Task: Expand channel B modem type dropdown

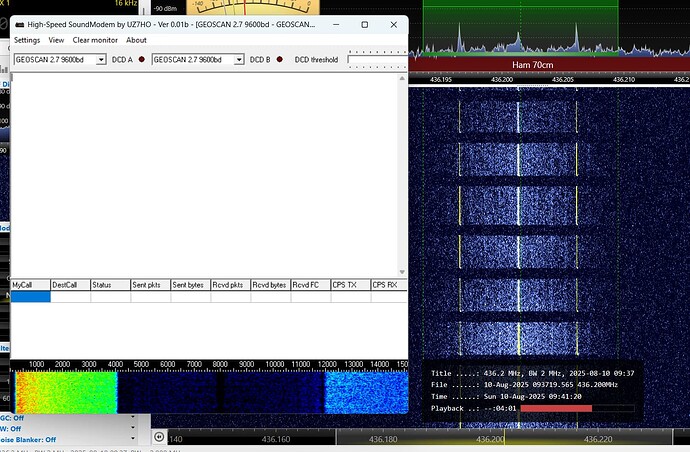Action: tap(239, 60)
